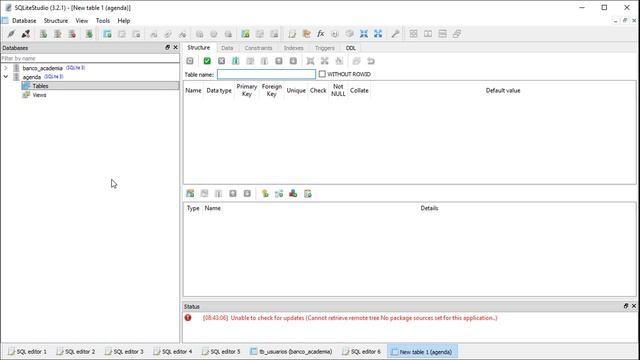Commit table structure with green checkmark
The height and width of the screenshot is (360, 640).
coord(207,61)
